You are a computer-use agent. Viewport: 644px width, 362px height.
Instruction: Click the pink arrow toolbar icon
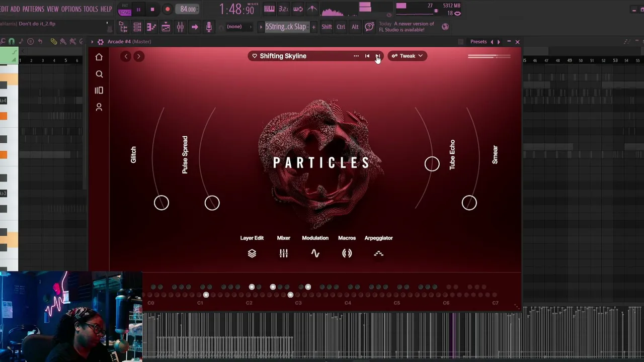tap(195, 27)
